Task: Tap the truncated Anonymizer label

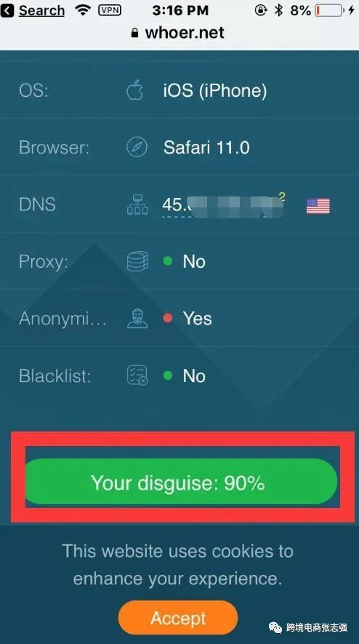Action: pos(62,319)
